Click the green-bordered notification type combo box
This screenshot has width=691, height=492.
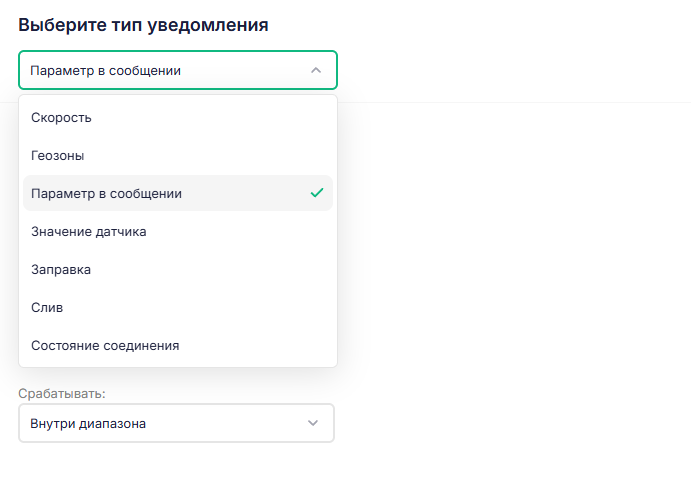178,70
